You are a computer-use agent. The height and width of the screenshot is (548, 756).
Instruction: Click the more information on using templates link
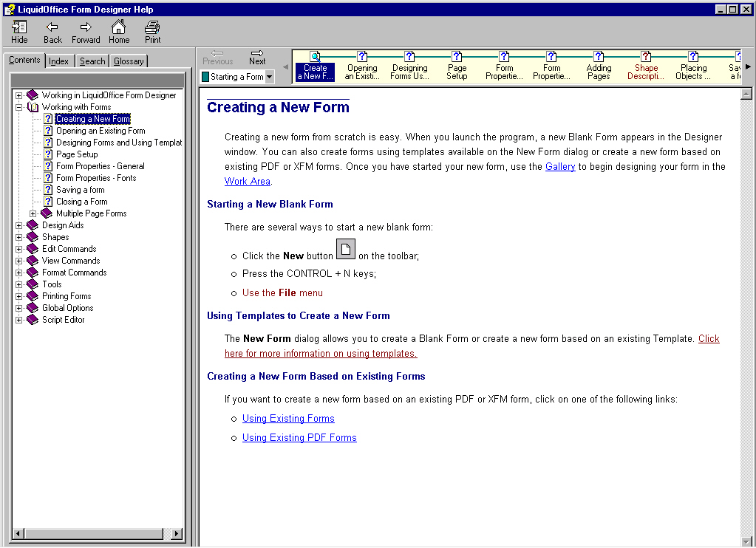[321, 353]
